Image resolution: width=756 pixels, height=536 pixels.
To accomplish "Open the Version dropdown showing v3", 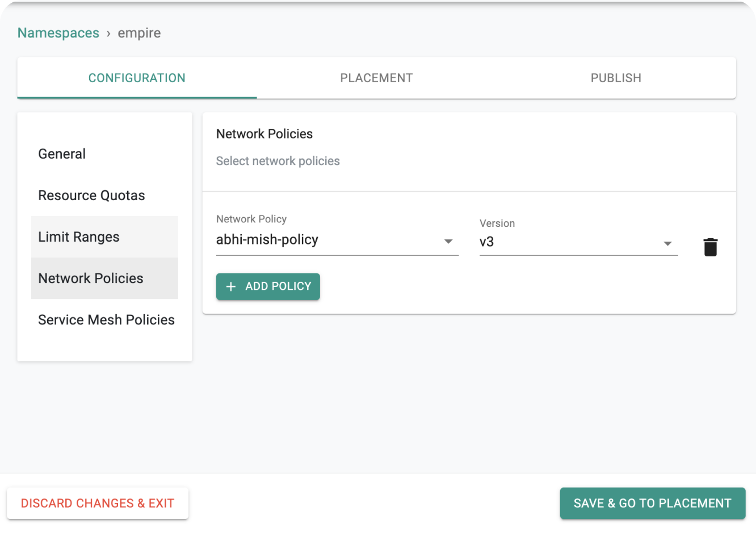I will (667, 243).
